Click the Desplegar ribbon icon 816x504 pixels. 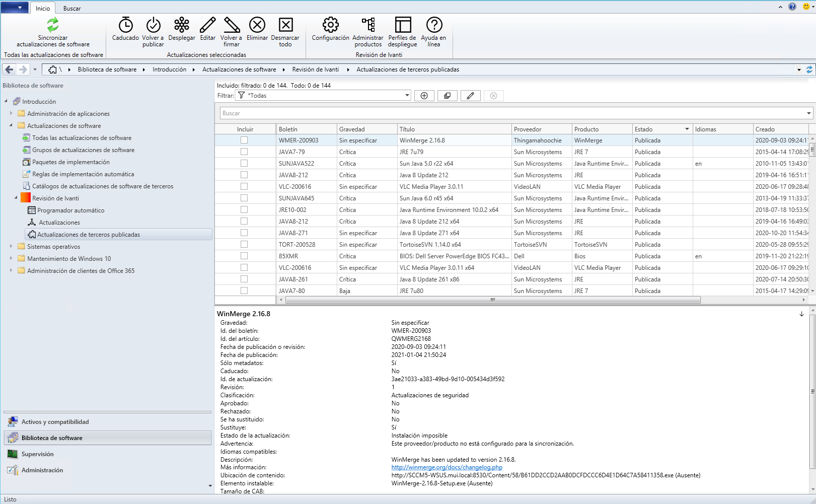point(181,25)
